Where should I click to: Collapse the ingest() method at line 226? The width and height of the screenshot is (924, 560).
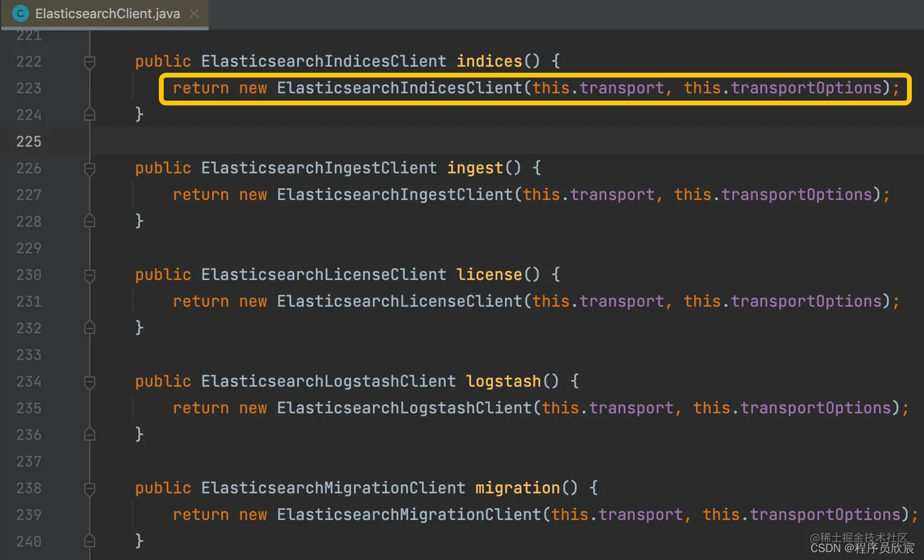[89, 169]
